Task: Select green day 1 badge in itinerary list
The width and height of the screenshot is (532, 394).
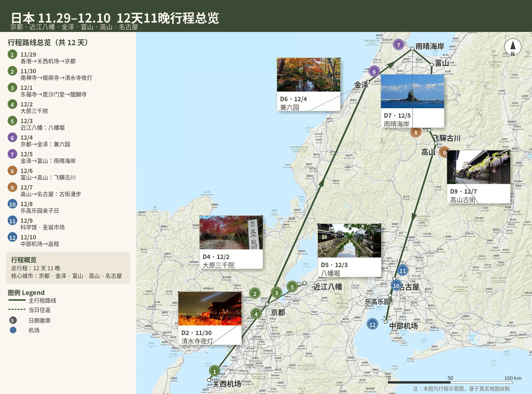Action: (x=12, y=55)
